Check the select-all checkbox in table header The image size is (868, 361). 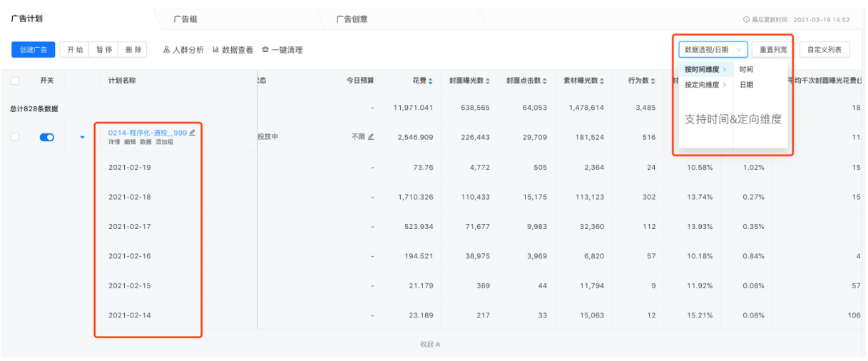point(15,81)
